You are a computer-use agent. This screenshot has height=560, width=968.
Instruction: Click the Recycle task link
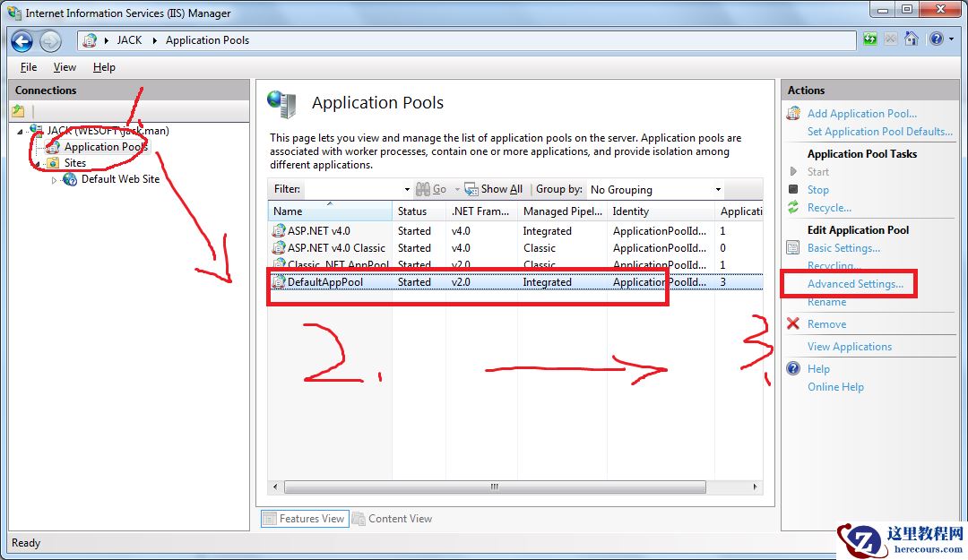pos(829,208)
